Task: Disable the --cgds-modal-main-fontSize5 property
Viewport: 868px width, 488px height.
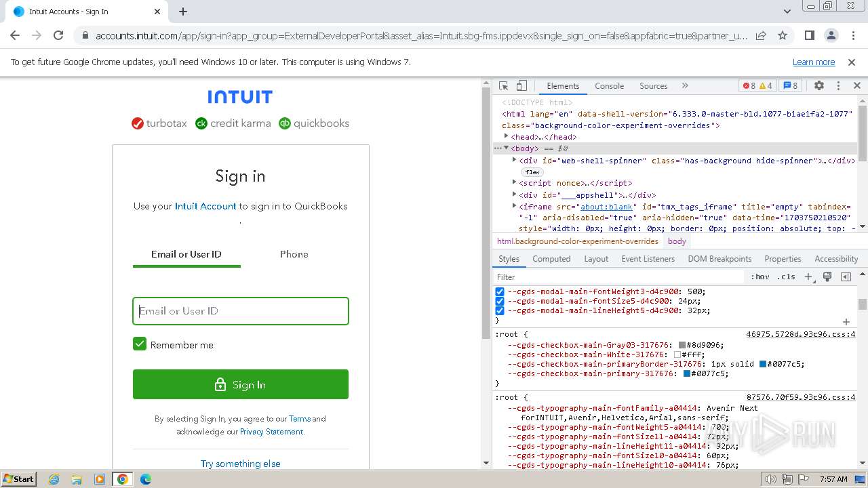Action: (x=500, y=302)
